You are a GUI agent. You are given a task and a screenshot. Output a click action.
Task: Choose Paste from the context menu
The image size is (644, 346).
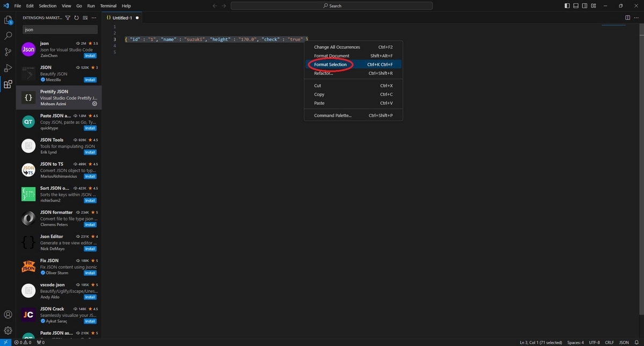tap(353, 103)
